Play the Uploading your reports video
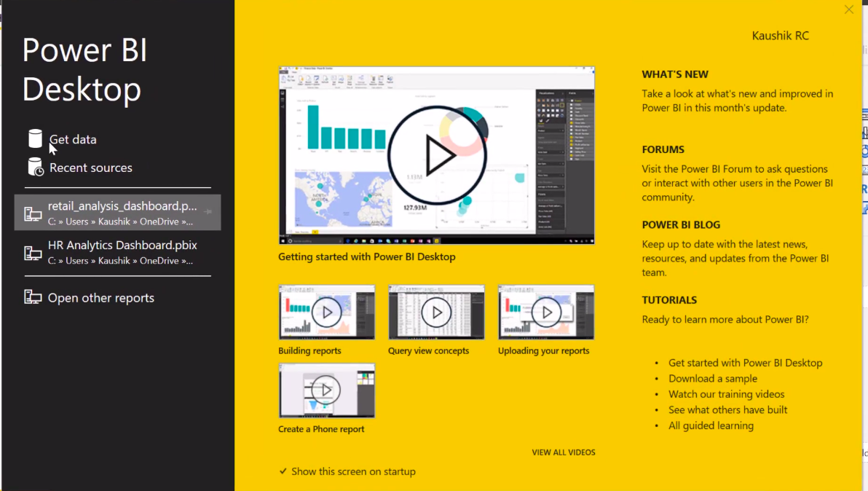 click(x=546, y=313)
